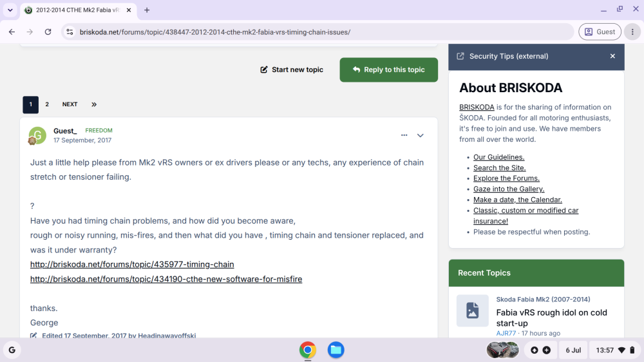Expand the post chevron dropdown
The image size is (644, 362).
420,135
